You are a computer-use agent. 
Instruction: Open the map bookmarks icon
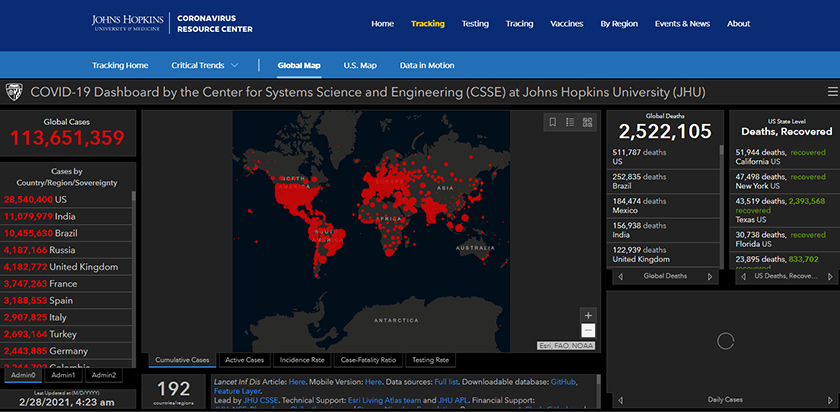click(x=551, y=122)
